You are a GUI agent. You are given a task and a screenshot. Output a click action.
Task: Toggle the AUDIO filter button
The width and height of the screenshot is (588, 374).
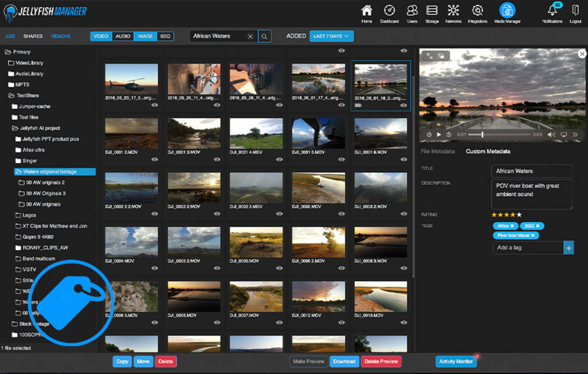pos(123,36)
